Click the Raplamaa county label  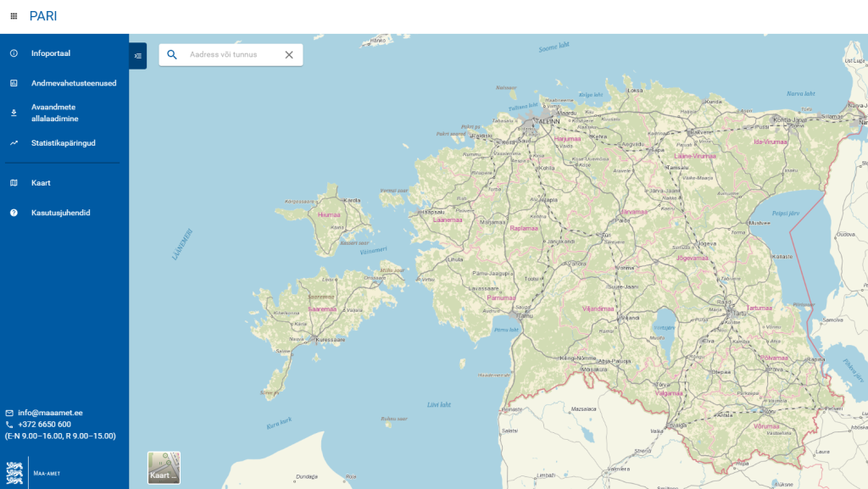tap(524, 228)
